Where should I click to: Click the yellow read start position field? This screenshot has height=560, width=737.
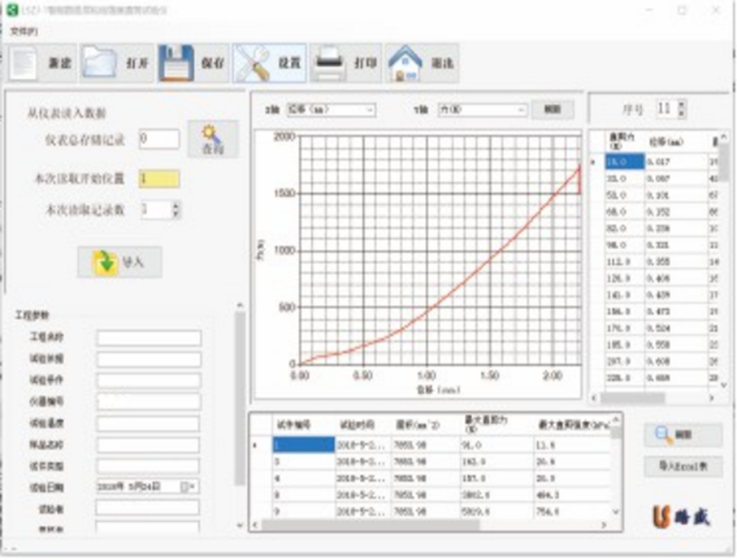coord(159,179)
